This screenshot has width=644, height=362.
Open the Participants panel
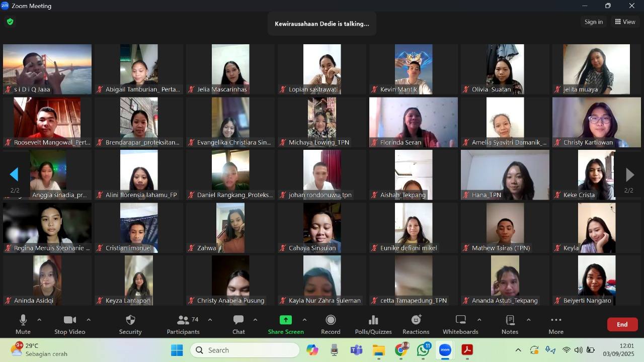pos(183,324)
